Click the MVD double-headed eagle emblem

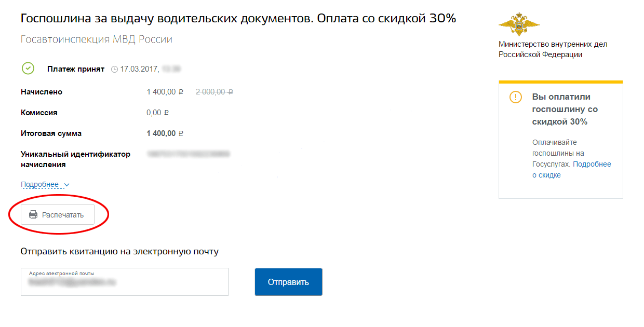coord(519,24)
